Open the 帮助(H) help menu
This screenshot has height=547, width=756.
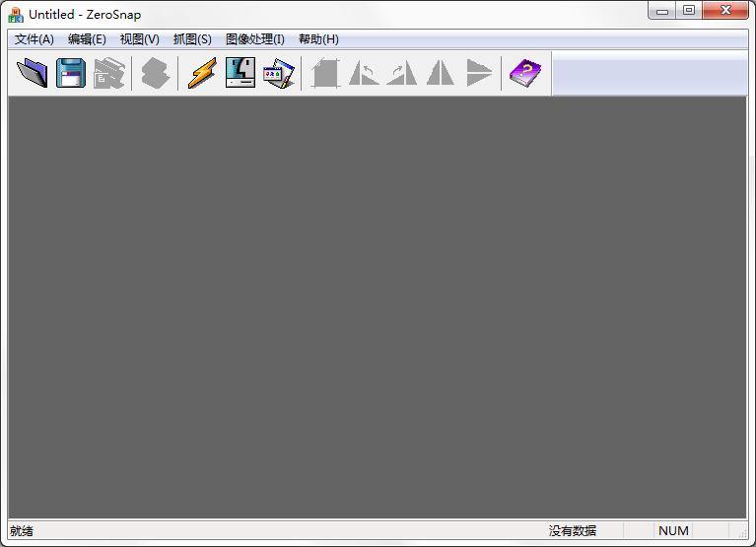pyautogui.click(x=318, y=39)
